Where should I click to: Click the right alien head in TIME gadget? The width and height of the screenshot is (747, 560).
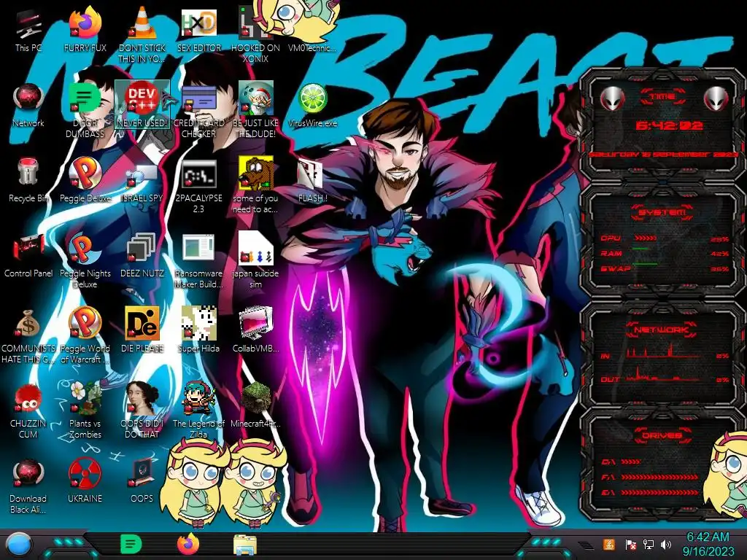(x=716, y=99)
